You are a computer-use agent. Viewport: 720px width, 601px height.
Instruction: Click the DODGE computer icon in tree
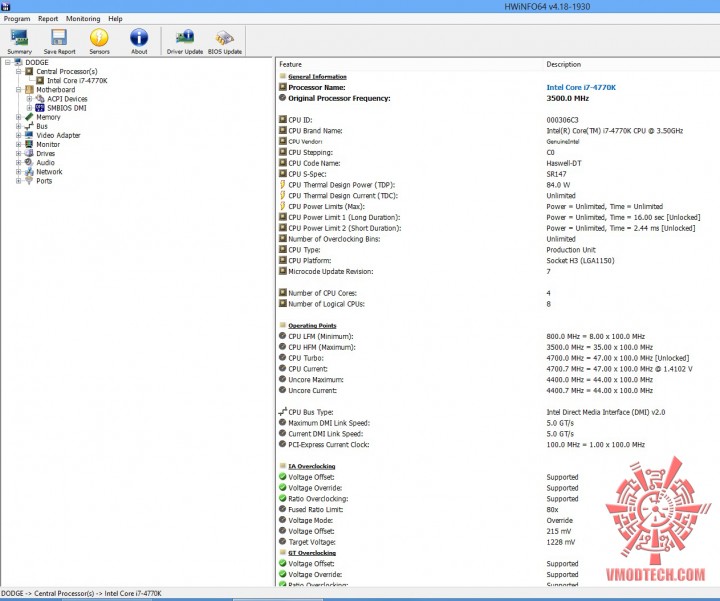pos(18,62)
